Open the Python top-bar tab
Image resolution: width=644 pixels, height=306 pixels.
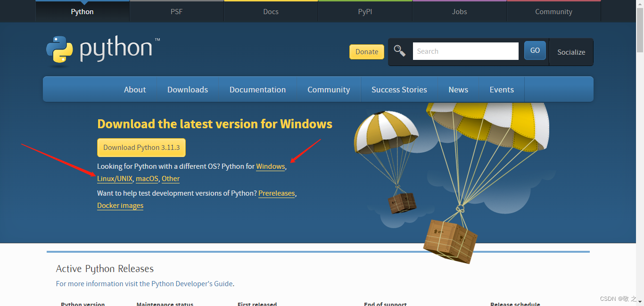pyautogui.click(x=83, y=11)
